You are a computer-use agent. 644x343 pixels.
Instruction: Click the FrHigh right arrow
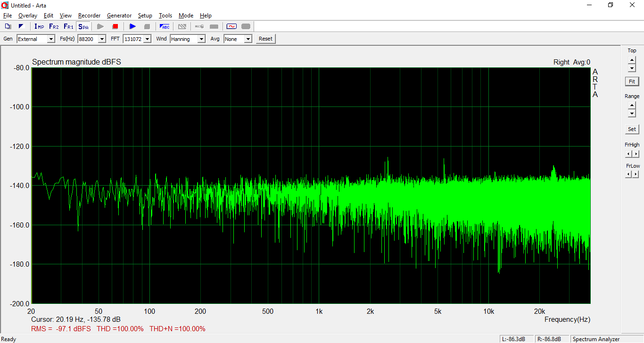636,154
